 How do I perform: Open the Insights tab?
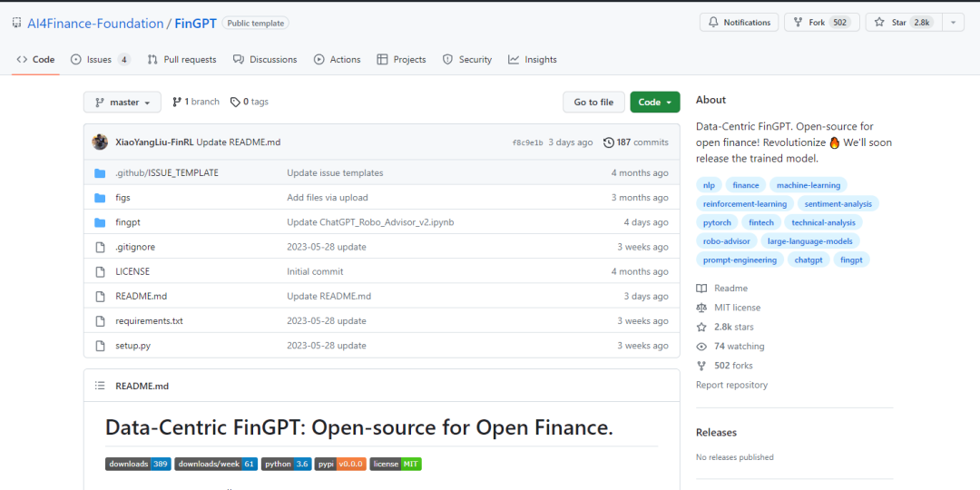(533, 60)
